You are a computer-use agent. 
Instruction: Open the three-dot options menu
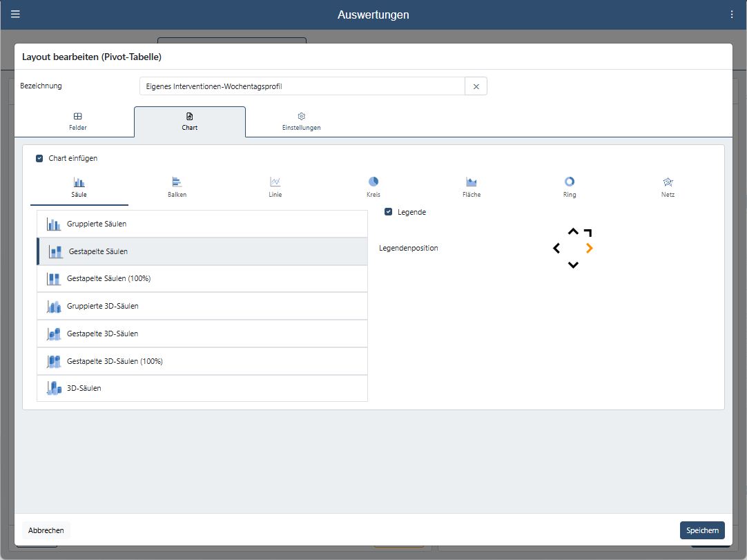pos(732,15)
